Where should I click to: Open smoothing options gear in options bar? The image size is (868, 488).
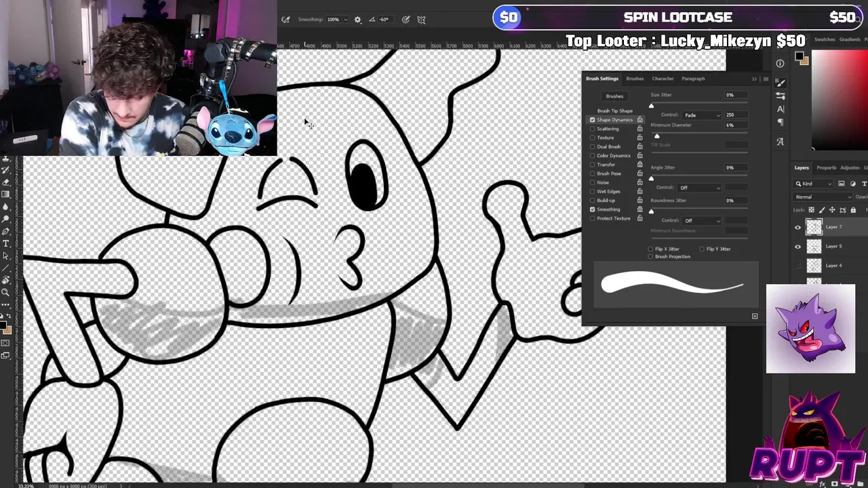pyautogui.click(x=357, y=20)
